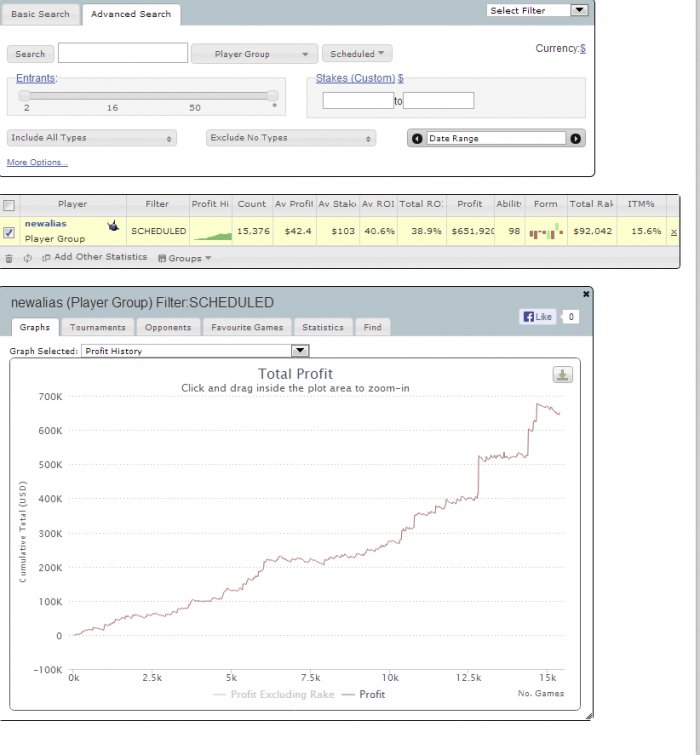Click the minimum stakes input field

click(358, 100)
